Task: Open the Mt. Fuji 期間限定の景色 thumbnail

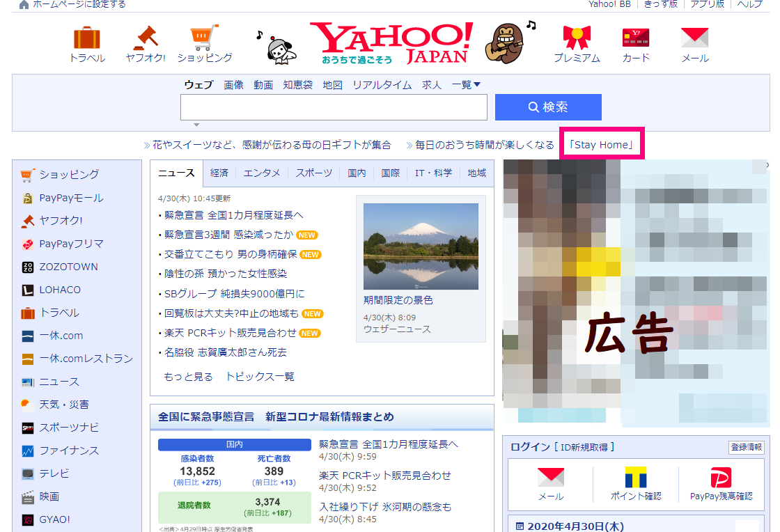Action: (x=421, y=246)
